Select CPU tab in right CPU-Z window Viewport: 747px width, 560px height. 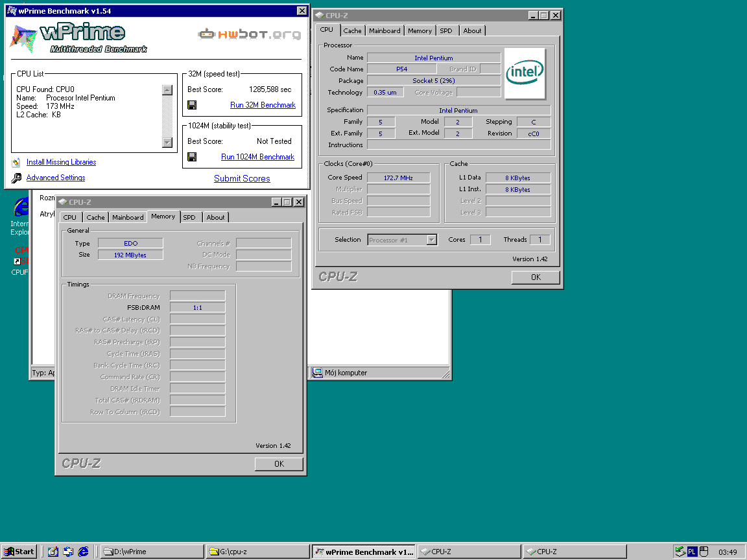[327, 30]
